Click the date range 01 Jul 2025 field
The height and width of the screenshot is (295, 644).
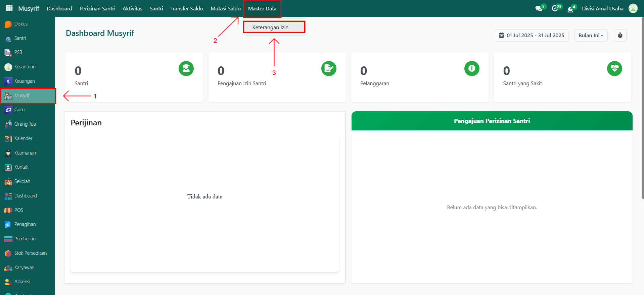coord(531,36)
